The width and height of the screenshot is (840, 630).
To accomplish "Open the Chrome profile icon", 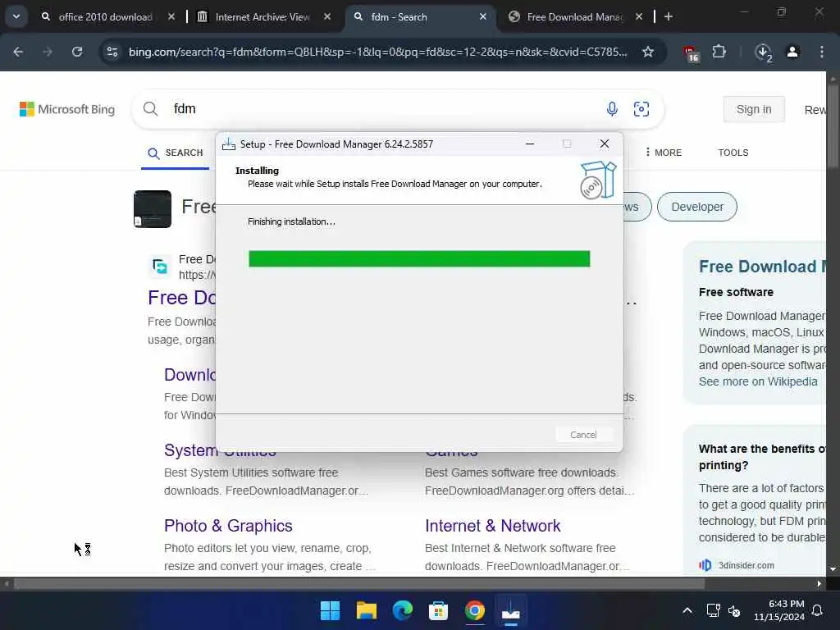I will (792, 52).
